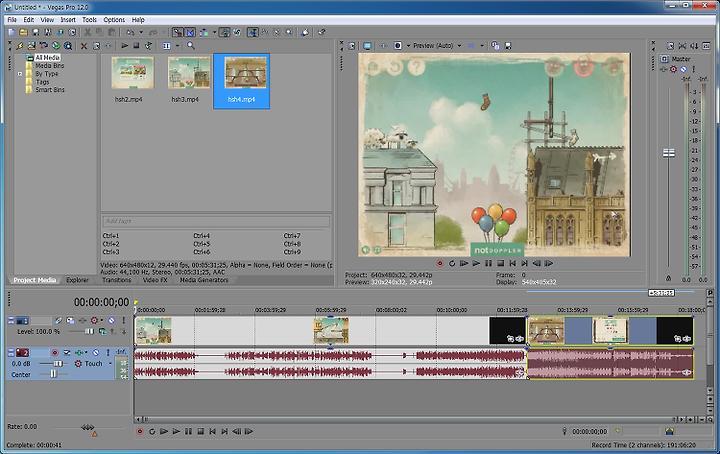Switch to the Transitions tab
The height and width of the screenshot is (454, 720).
click(x=116, y=280)
